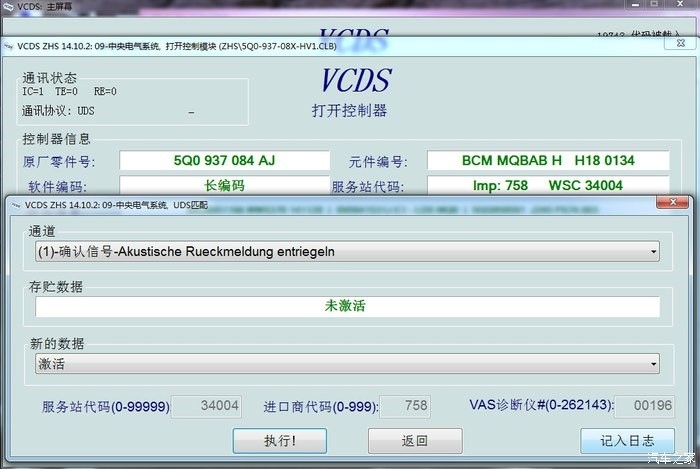The width and height of the screenshot is (700, 469).
Task: Click the IC=1 TE=0 RE=0 status text
Action: tap(69, 91)
